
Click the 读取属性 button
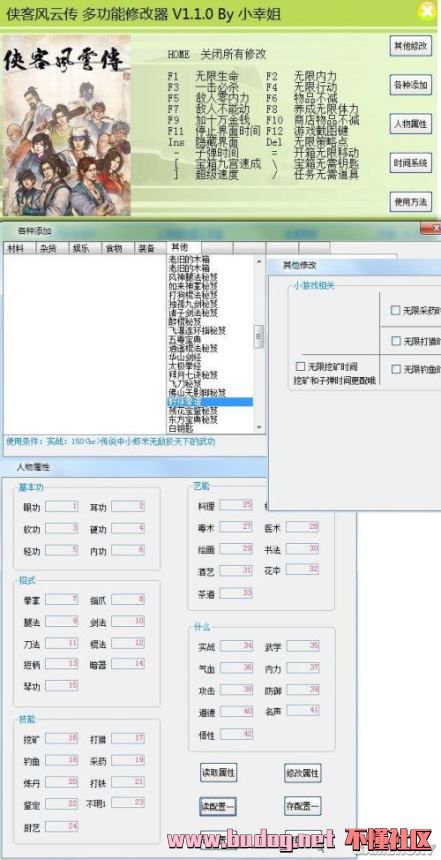click(218, 773)
